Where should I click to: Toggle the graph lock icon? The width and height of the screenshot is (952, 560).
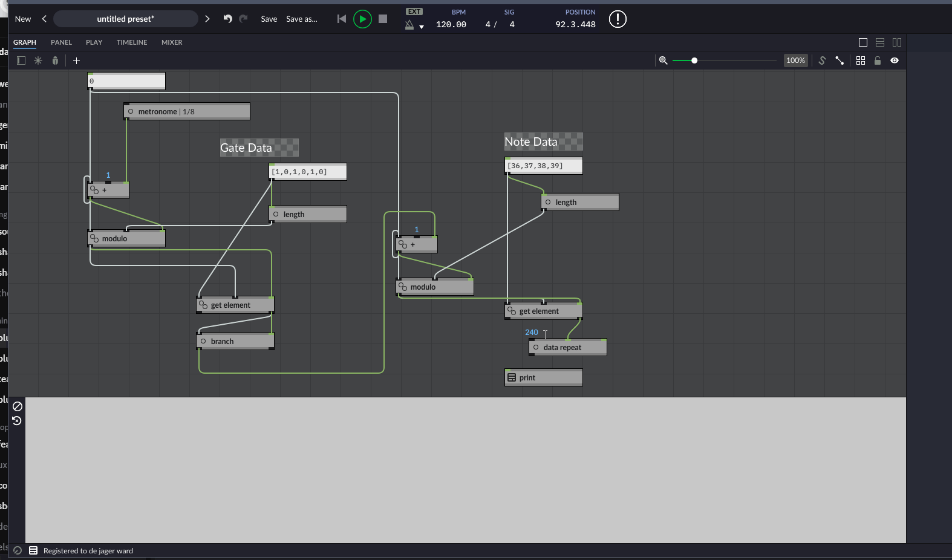click(x=878, y=60)
